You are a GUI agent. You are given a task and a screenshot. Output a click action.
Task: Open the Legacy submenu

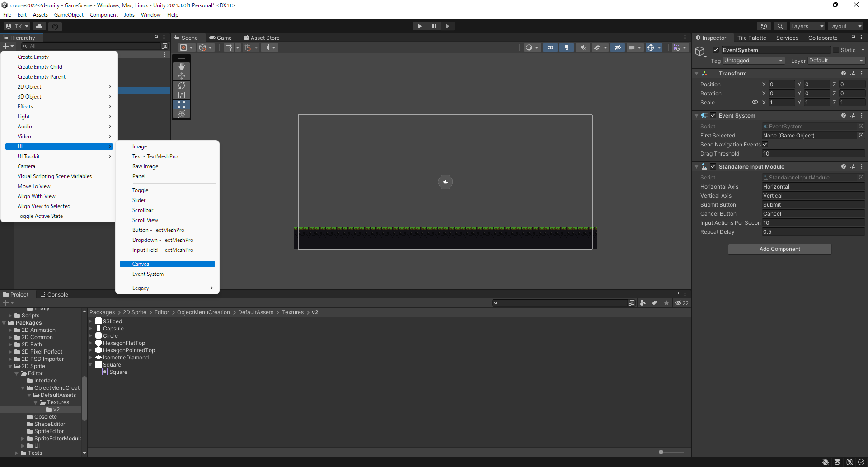167,288
